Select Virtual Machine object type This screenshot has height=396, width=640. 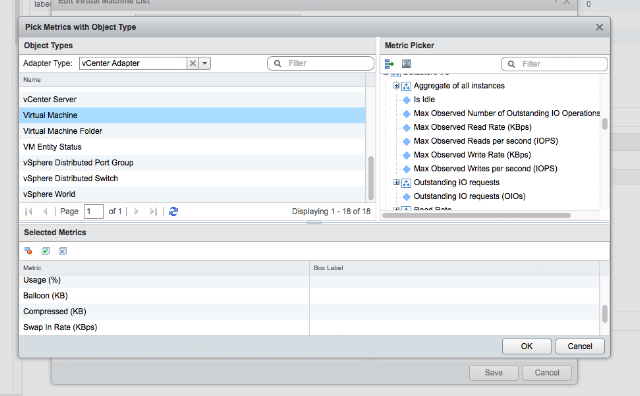[192, 115]
